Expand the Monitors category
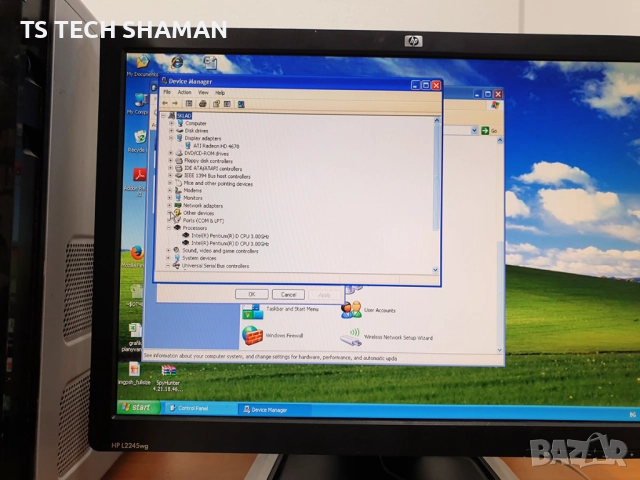 170,198
